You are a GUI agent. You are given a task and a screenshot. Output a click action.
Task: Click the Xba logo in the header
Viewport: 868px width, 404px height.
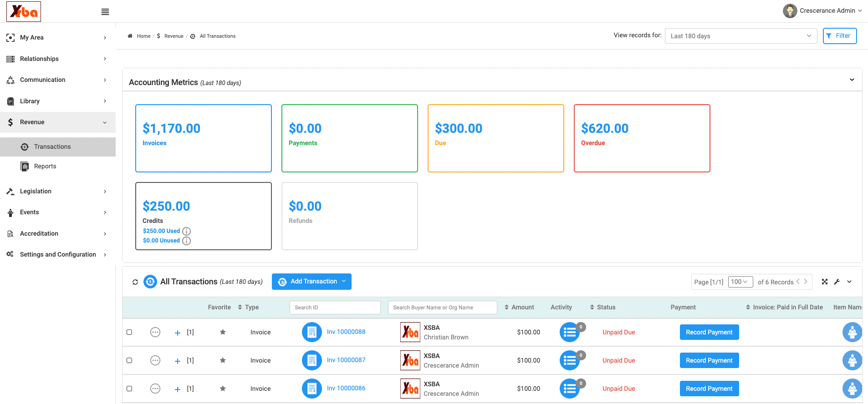[24, 11]
